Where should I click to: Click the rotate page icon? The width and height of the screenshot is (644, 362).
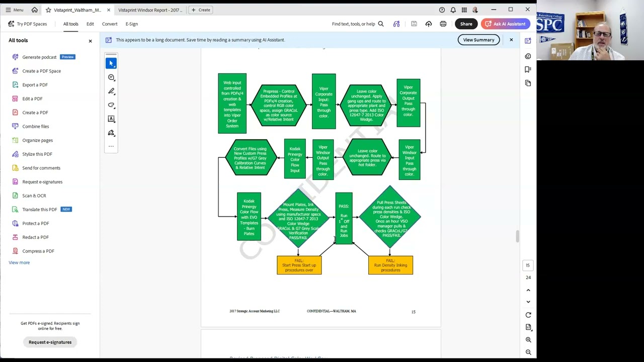tap(528, 315)
